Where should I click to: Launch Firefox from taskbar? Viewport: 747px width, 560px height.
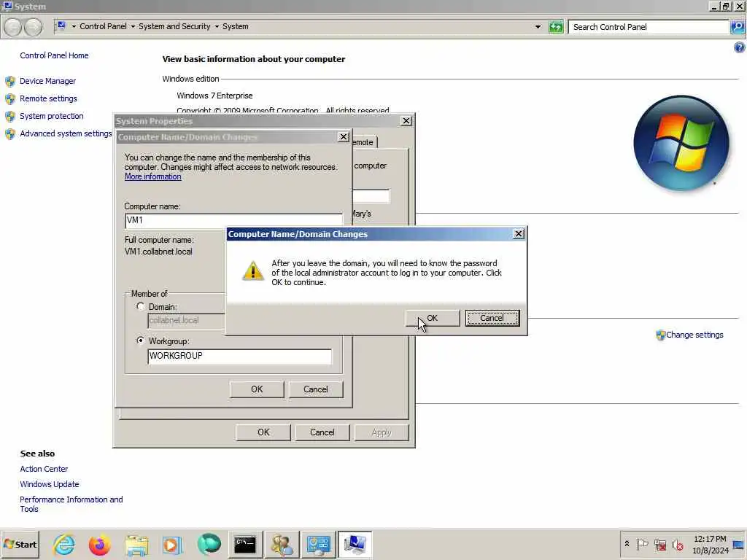pyautogui.click(x=99, y=545)
